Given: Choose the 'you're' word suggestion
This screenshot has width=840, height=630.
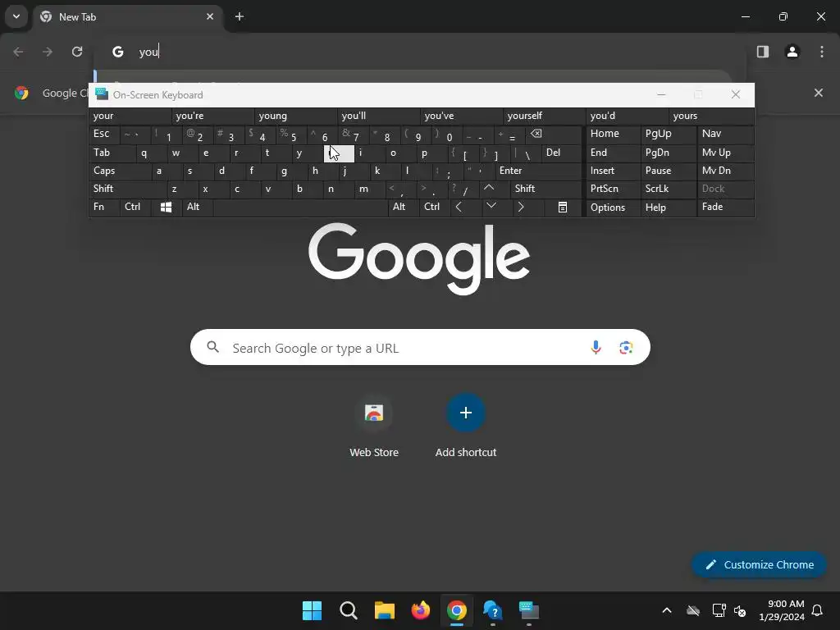Looking at the screenshot, I should tap(212, 116).
